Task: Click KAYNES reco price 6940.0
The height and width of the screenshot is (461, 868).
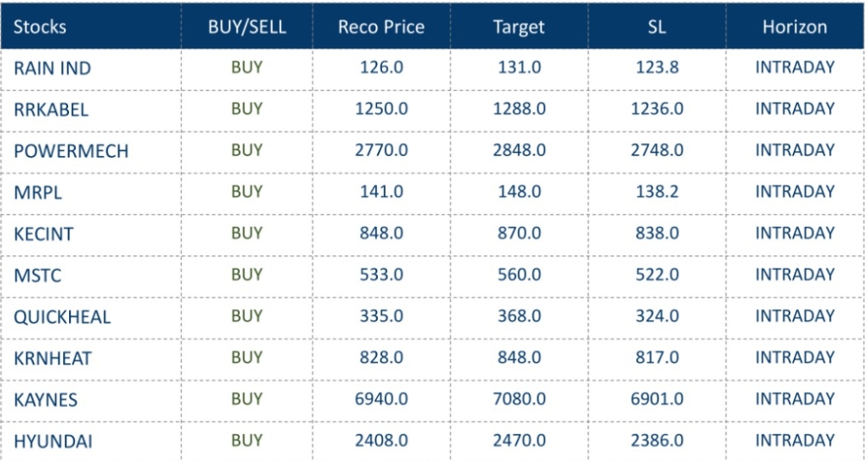Action: pyautogui.click(x=381, y=399)
